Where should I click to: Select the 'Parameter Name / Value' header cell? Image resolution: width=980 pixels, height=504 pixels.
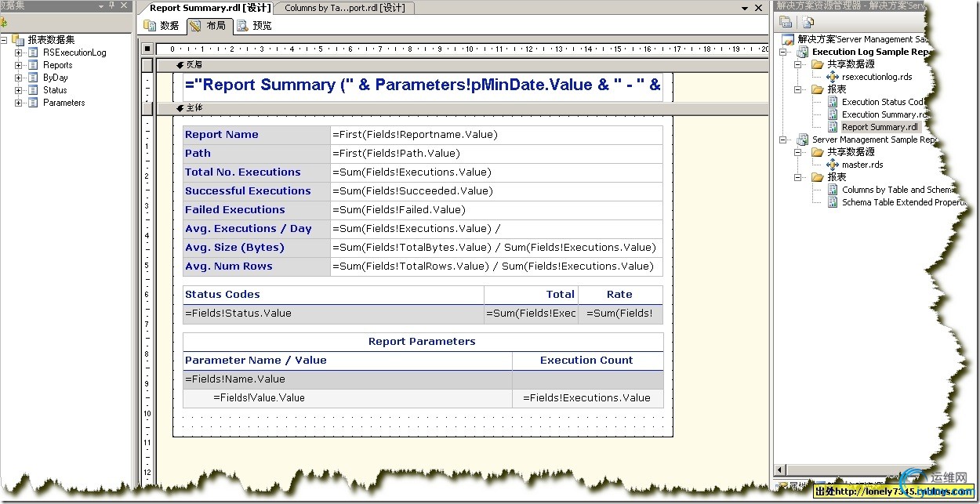[347, 361]
